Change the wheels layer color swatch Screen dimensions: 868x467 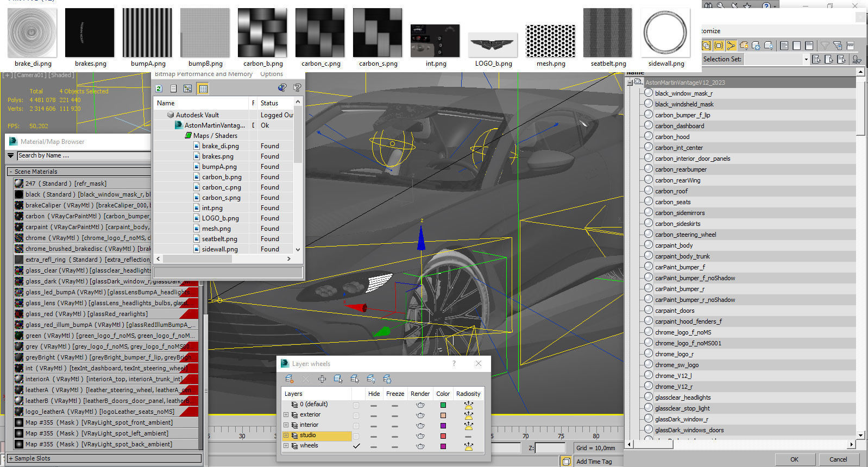[x=443, y=446]
